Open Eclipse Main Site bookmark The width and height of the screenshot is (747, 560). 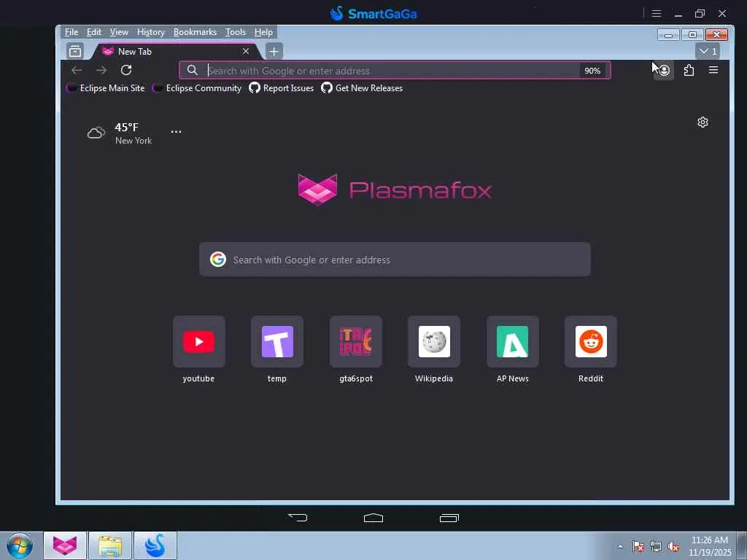(x=106, y=88)
